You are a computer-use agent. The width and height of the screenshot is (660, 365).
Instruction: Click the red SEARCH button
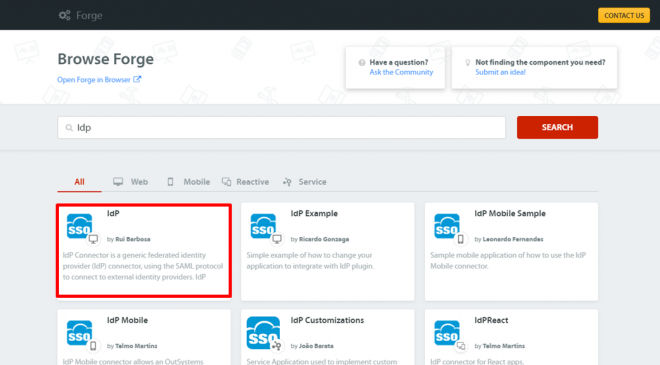[557, 128]
